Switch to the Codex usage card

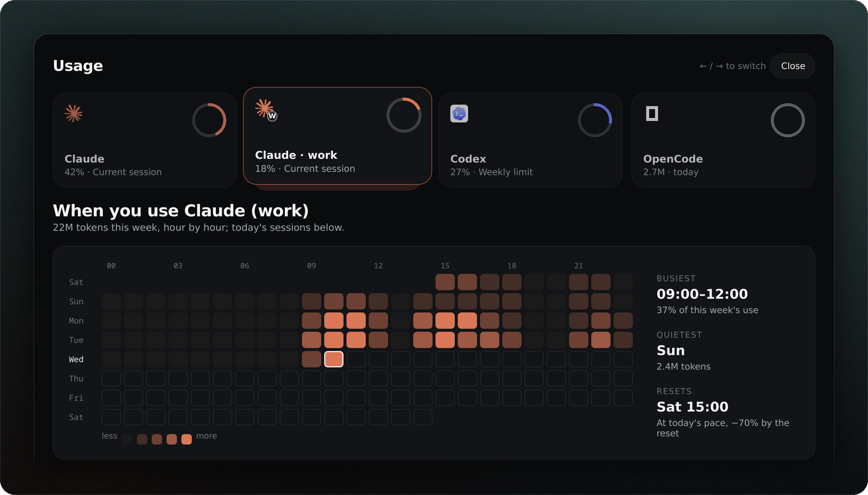point(530,140)
